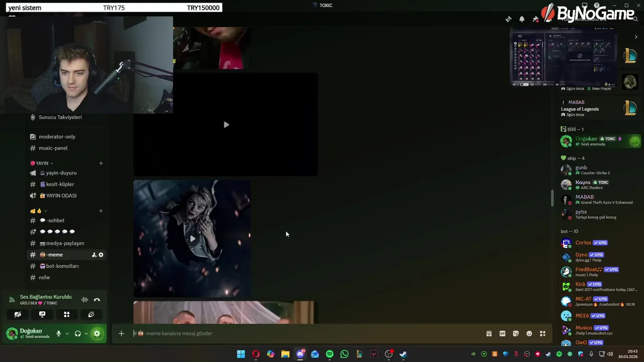Open the soundboard button
Screen dimensions: 644x362
point(91,314)
